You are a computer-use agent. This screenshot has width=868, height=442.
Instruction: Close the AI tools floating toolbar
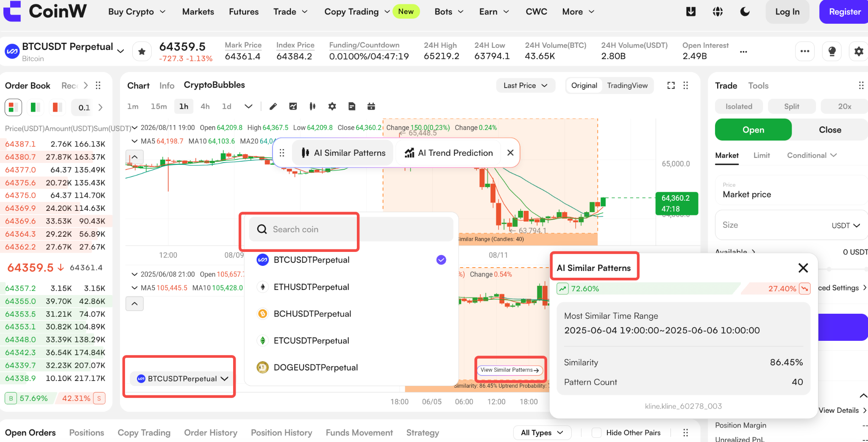[x=510, y=153]
